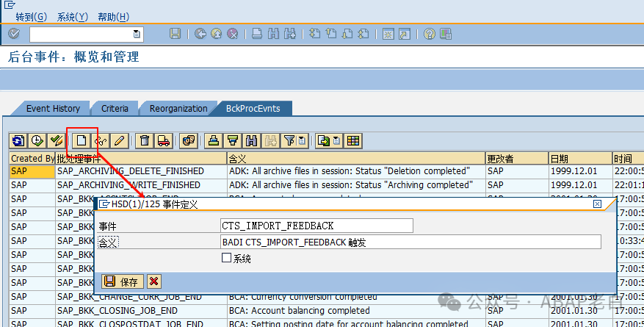Click the Find binoculars icon in the SAP toolbar
Image resolution: width=644 pixels, height=327 pixels.
tap(274, 34)
